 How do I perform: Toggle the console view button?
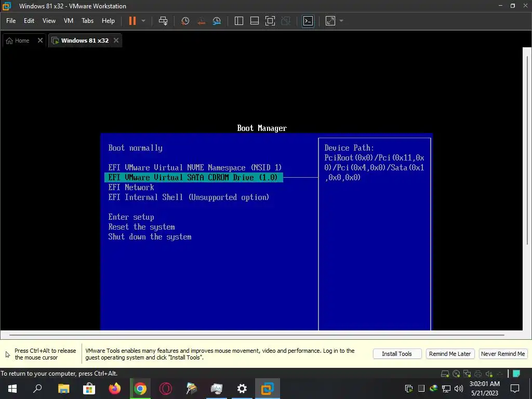pos(308,21)
